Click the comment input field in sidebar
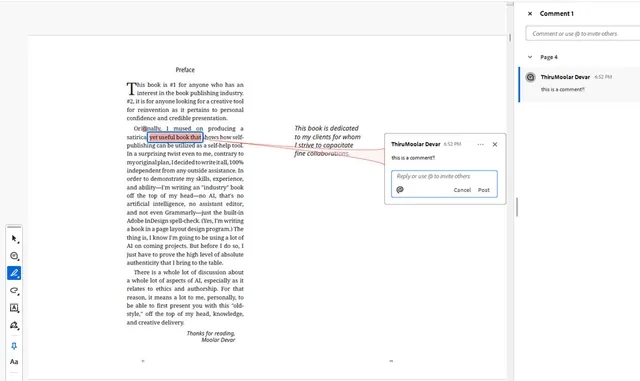This screenshot has width=640, height=381. point(583,33)
